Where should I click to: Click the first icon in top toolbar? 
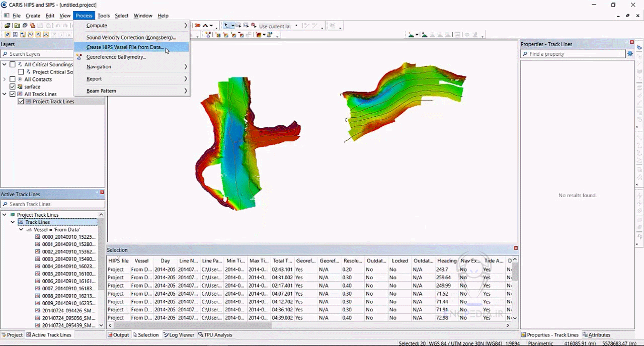pyautogui.click(x=7, y=26)
